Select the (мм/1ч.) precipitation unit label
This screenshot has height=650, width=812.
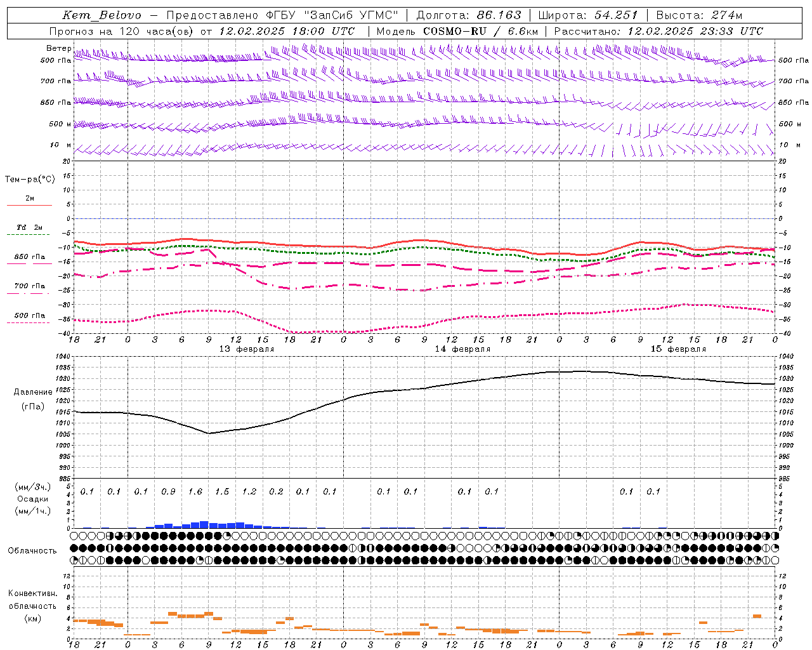[33, 511]
